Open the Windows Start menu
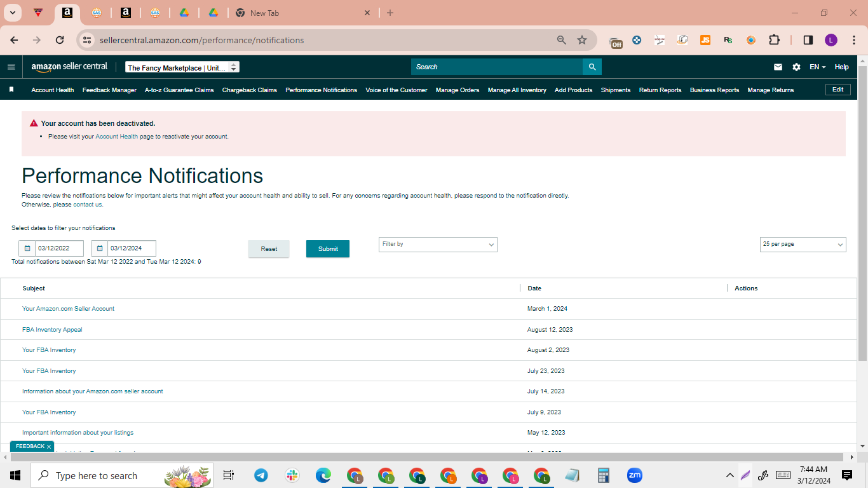 15,475
